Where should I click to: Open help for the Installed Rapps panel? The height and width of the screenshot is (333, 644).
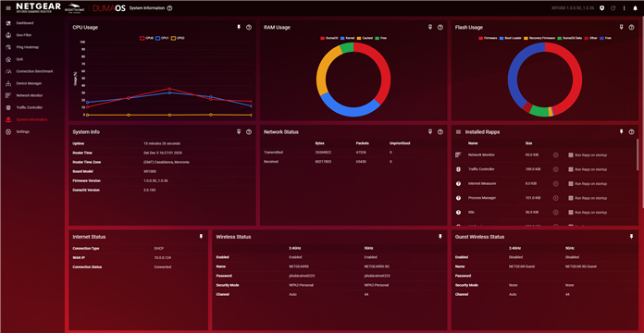coord(632,131)
